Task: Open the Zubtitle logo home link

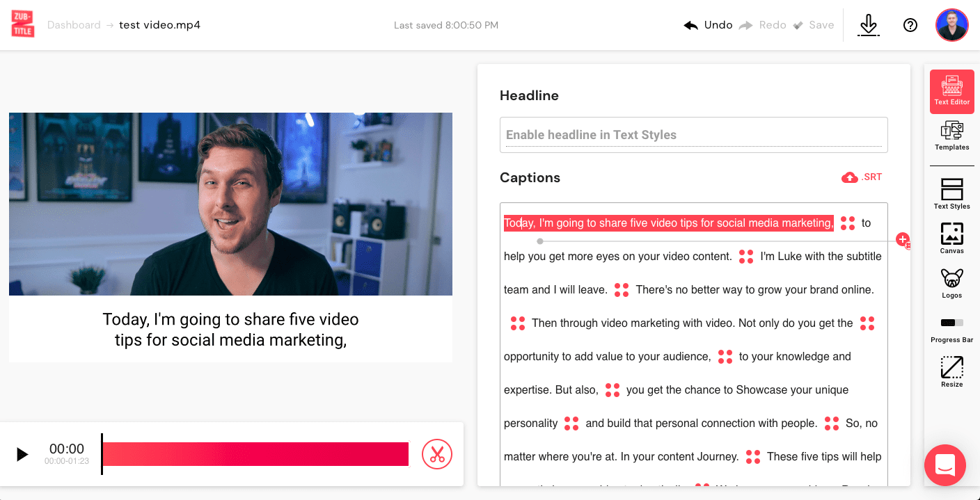Action: pyautogui.click(x=22, y=24)
